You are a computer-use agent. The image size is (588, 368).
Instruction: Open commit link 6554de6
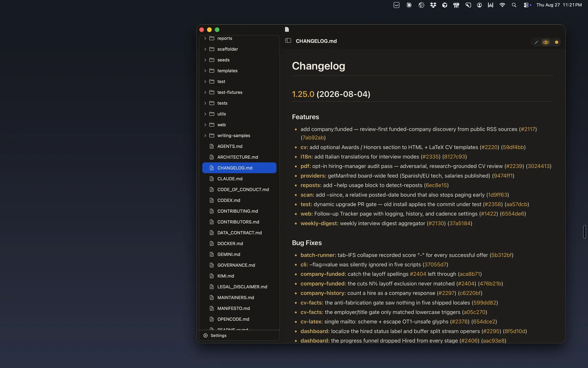[x=513, y=214]
